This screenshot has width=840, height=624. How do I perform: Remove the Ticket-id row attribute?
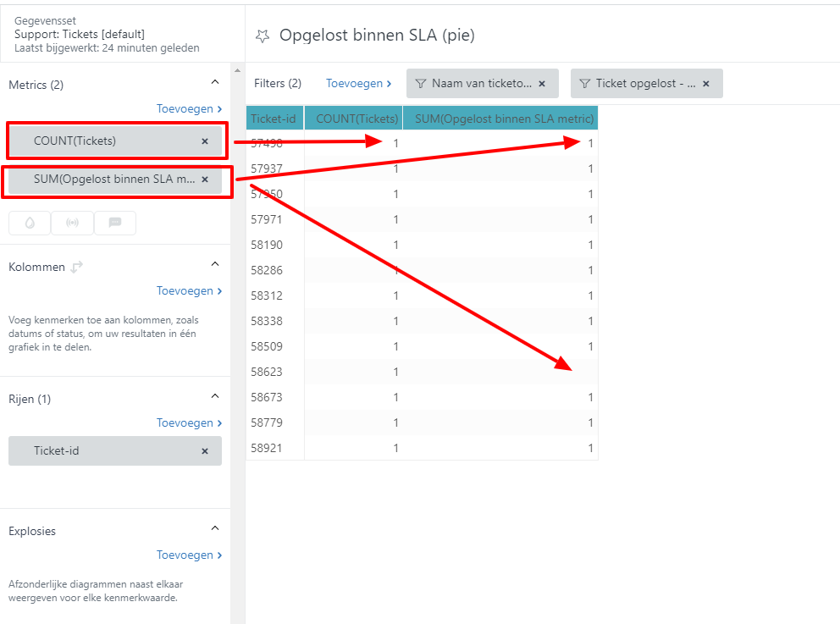point(205,451)
